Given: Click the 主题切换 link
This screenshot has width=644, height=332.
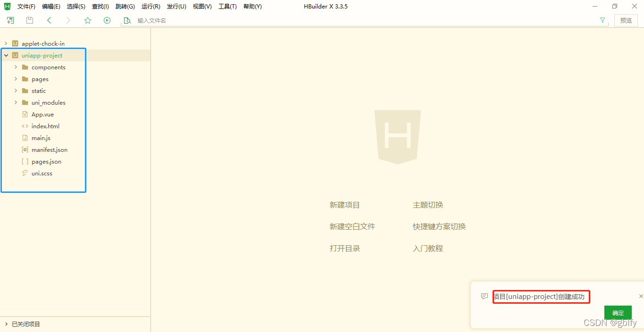Looking at the screenshot, I should coord(428,205).
